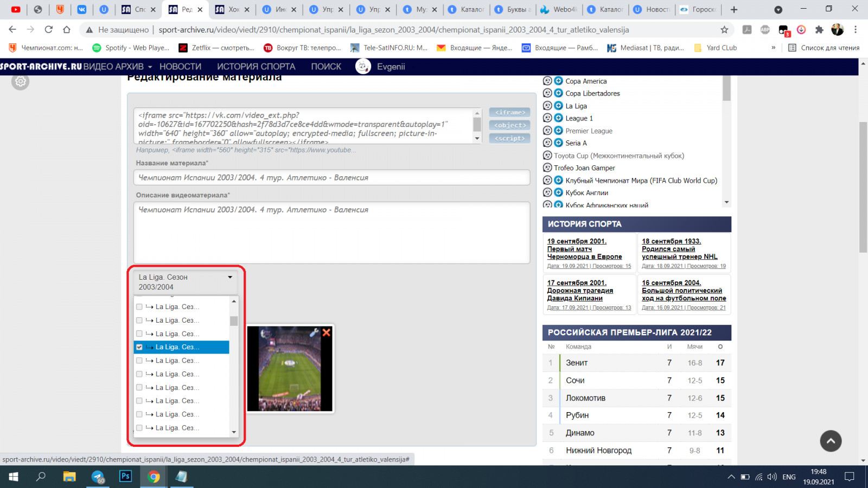The image size is (868, 488).
Task: Open the НОВОСТИ menu item
Action: [x=181, y=67]
